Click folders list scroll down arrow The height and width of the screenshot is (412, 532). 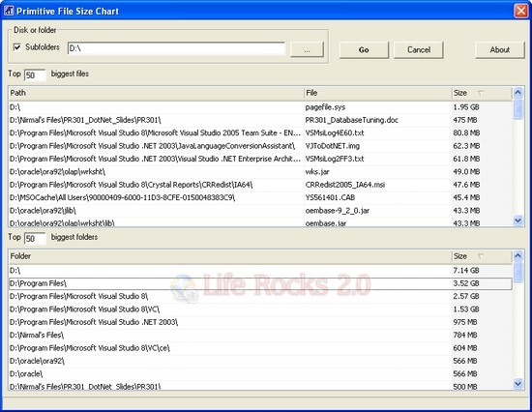click(x=517, y=384)
